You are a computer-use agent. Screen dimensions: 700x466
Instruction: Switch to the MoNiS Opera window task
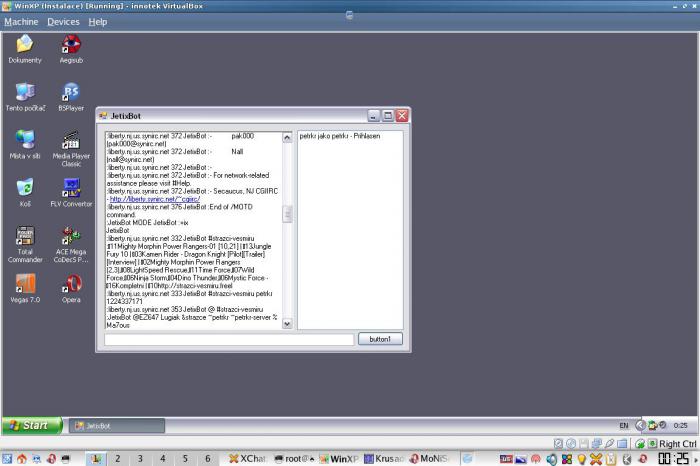(429, 458)
